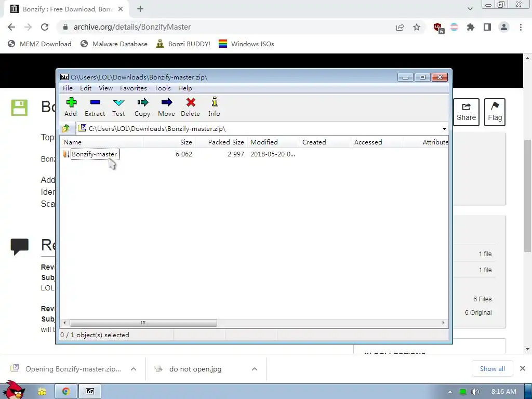Open the Malware Database bookmark
The width and height of the screenshot is (532, 399).
coord(114,44)
